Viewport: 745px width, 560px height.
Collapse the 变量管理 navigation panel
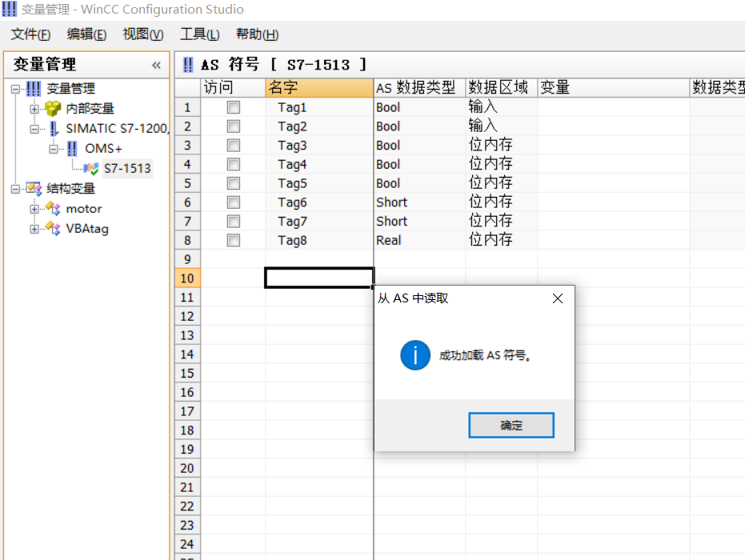pyautogui.click(x=156, y=66)
